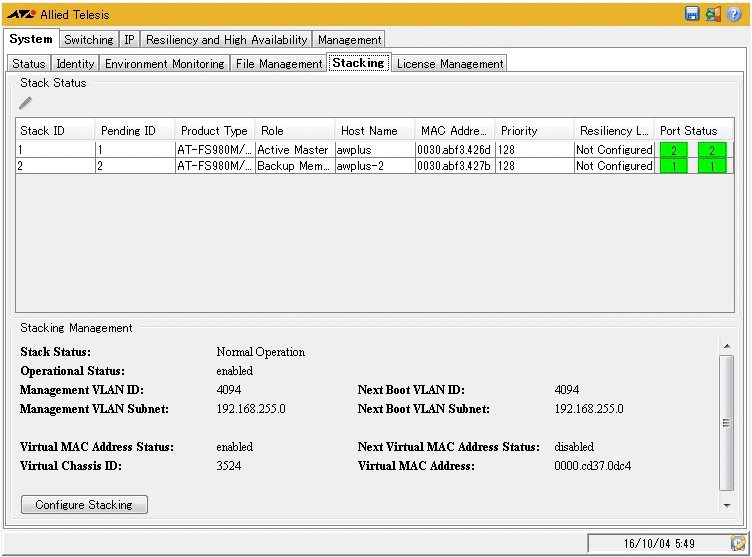752x557 pixels.
Task: Click the second green port indicator for stack 2
Action: [x=712, y=166]
